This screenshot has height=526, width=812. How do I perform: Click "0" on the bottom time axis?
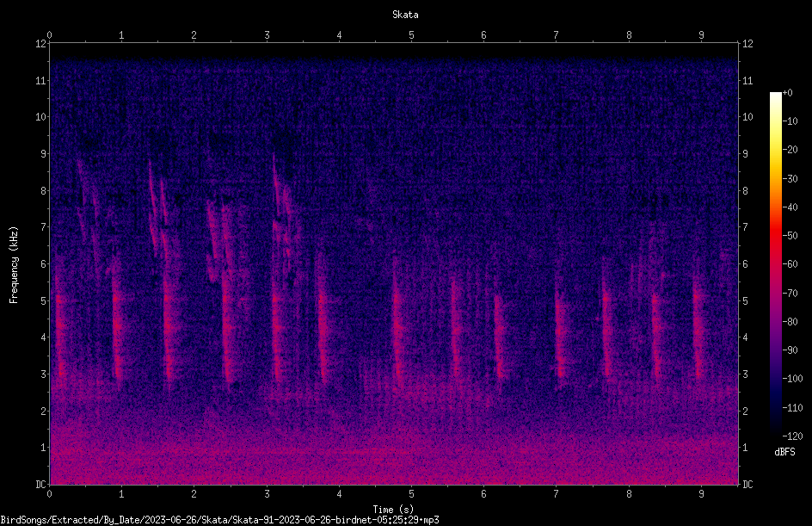49,494
